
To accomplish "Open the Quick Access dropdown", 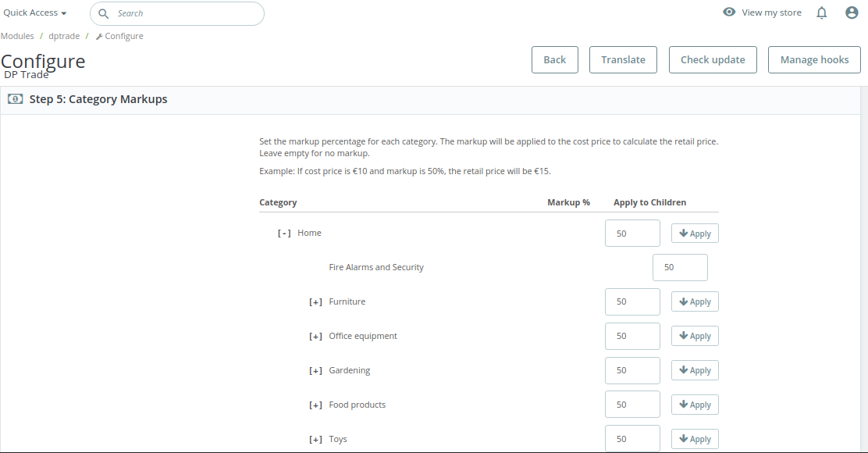I will (x=35, y=13).
